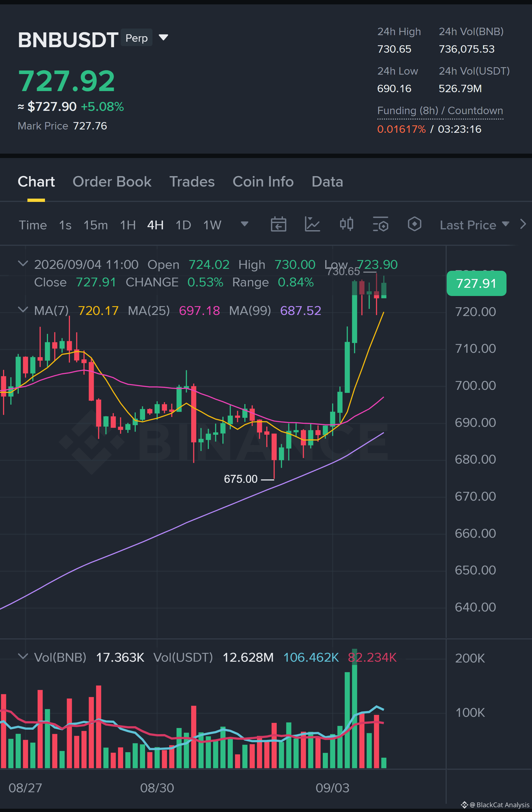Image resolution: width=532 pixels, height=812 pixels.
Task: Open the calendar jump-to-date icon
Action: pos(278,224)
